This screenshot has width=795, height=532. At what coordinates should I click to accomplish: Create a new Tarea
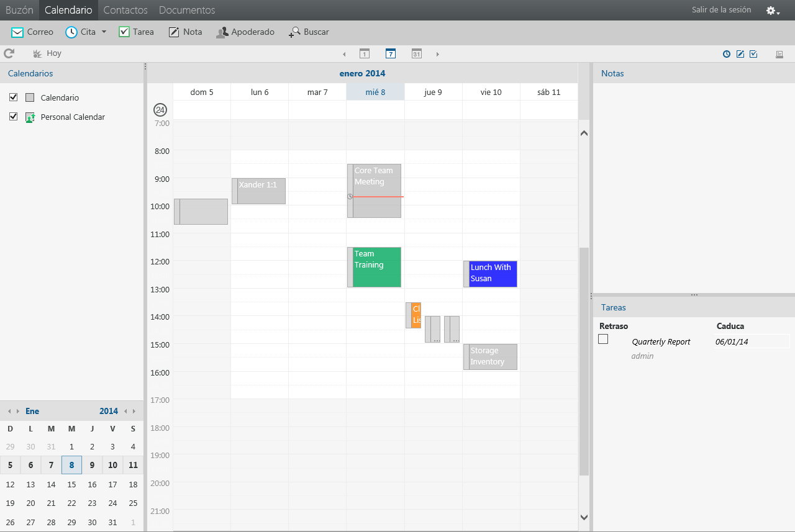(136, 32)
